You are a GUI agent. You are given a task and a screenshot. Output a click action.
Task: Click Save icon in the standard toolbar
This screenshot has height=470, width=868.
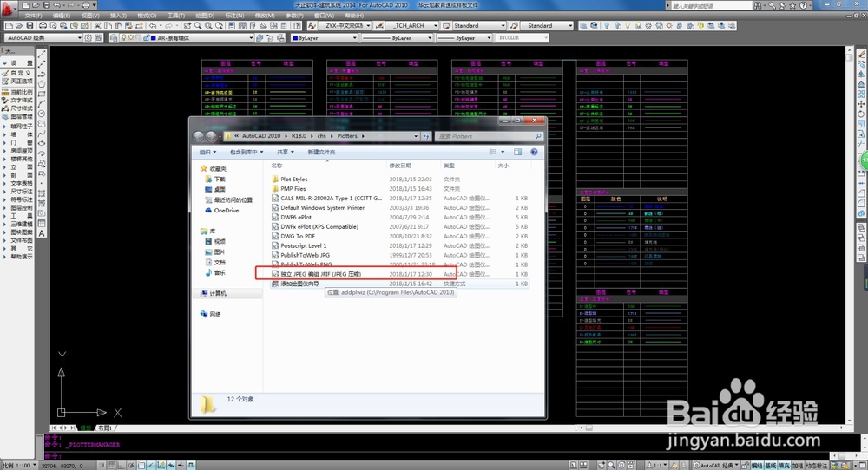point(30,26)
